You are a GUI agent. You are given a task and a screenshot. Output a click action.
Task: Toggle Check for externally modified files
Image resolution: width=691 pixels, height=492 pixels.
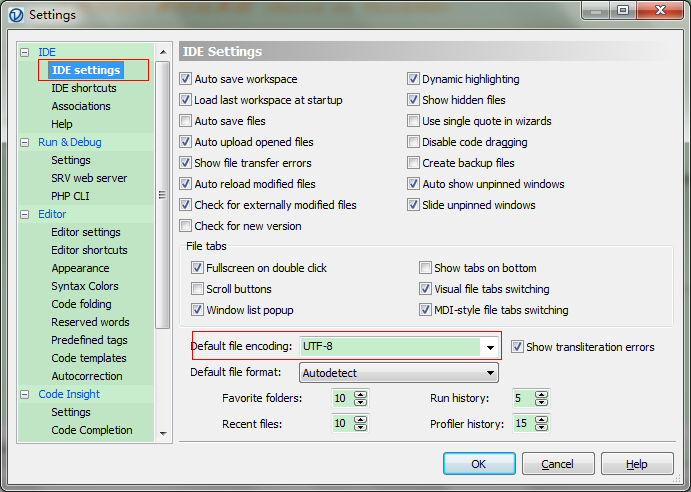pyautogui.click(x=186, y=205)
